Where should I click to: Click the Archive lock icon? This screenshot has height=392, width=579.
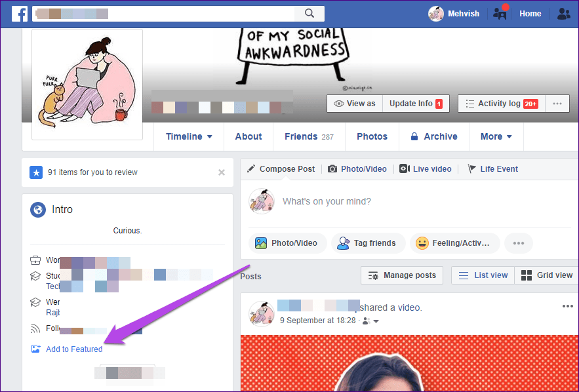click(x=414, y=136)
